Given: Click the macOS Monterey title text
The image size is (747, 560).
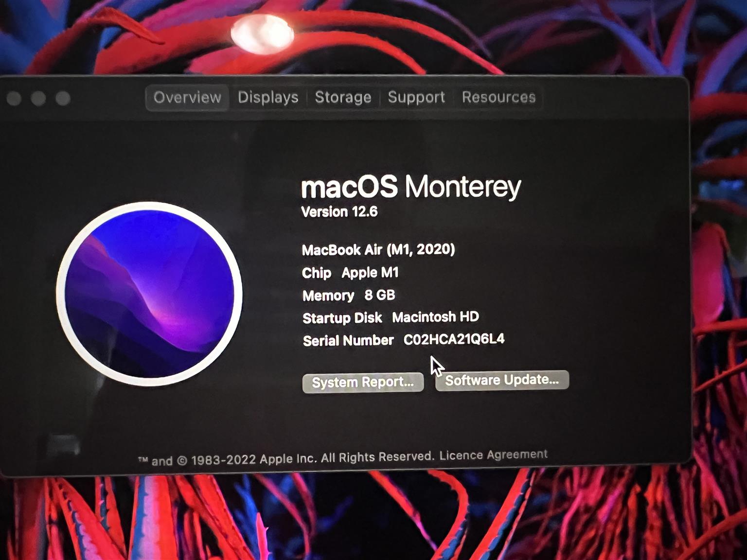Looking at the screenshot, I should point(411,187).
